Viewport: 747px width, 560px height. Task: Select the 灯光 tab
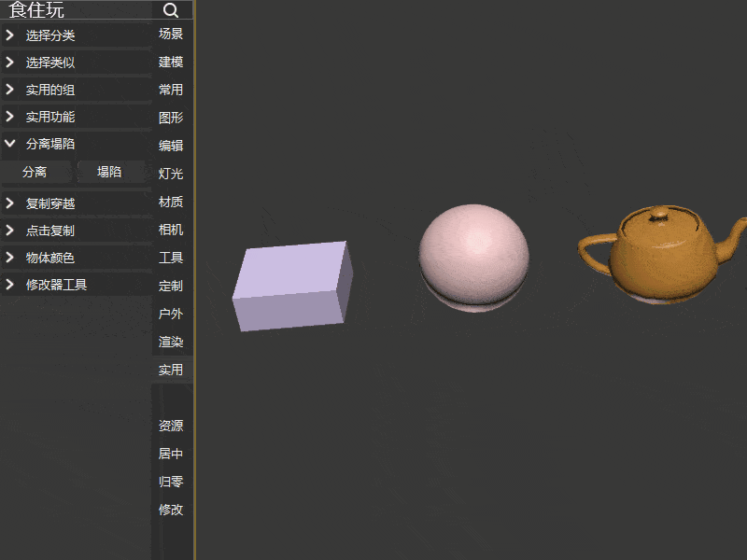171,174
